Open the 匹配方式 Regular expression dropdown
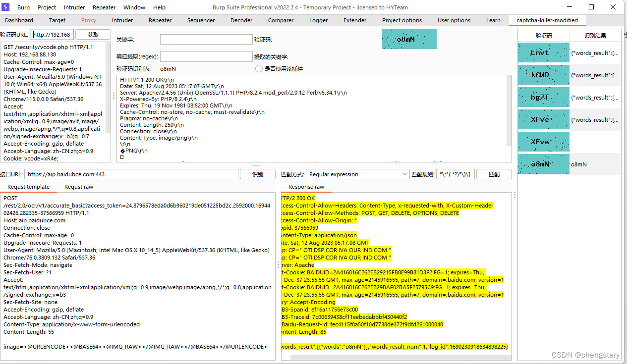This screenshot has height=364, width=627. pos(358,174)
